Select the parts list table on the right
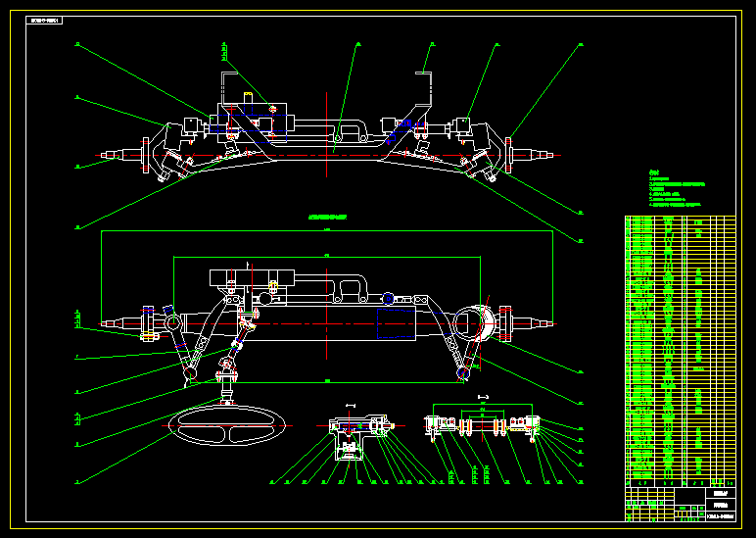The image size is (756, 538). (681, 351)
